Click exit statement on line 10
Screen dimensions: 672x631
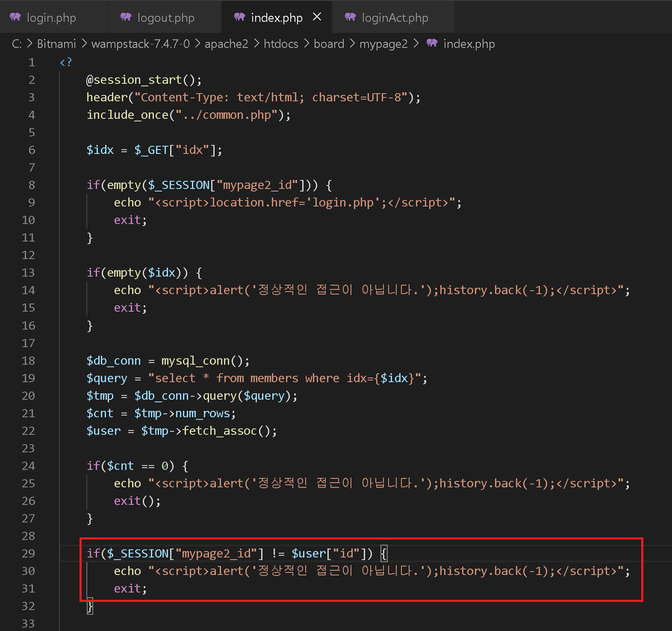pyautogui.click(x=130, y=220)
